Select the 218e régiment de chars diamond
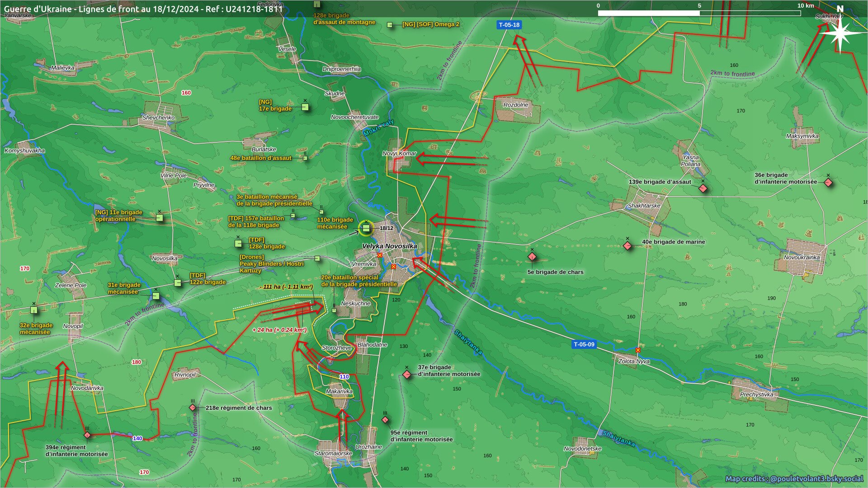The height and width of the screenshot is (488, 868). pos(193,408)
